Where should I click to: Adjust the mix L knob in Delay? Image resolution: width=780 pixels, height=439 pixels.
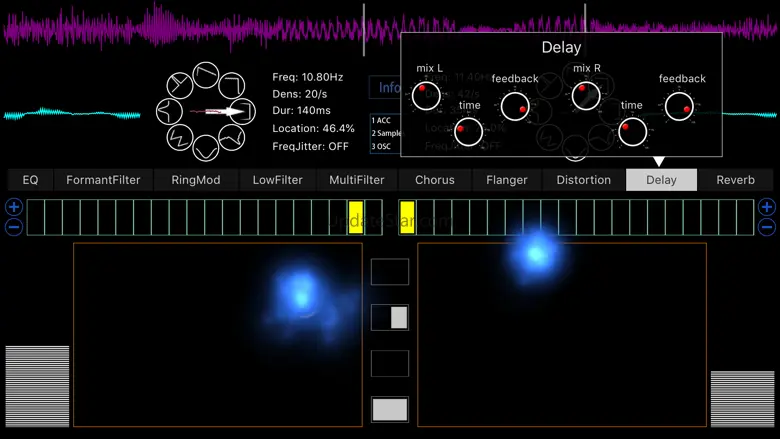point(426,95)
